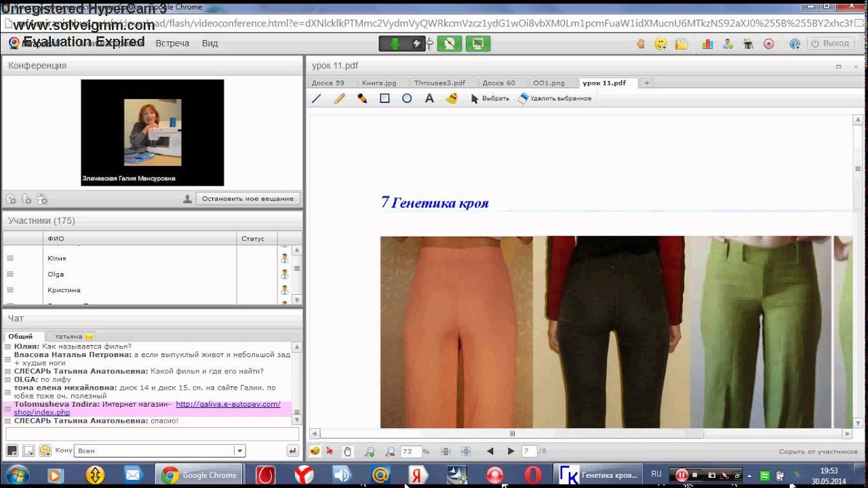This screenshot has width=868, height=488.
Task: Click the invite participant icon
Action: (x=728, y=44)
